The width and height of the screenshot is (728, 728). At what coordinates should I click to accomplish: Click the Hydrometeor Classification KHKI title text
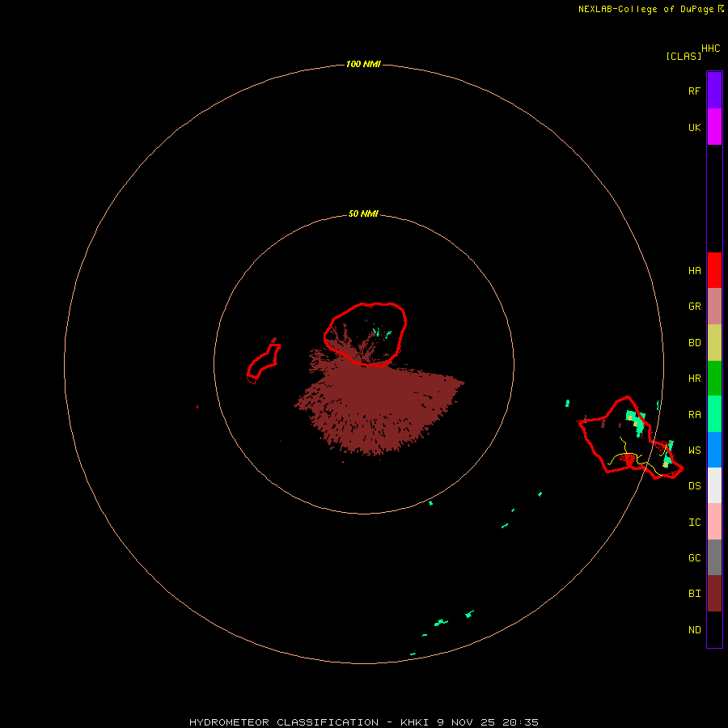coord(363,722)
